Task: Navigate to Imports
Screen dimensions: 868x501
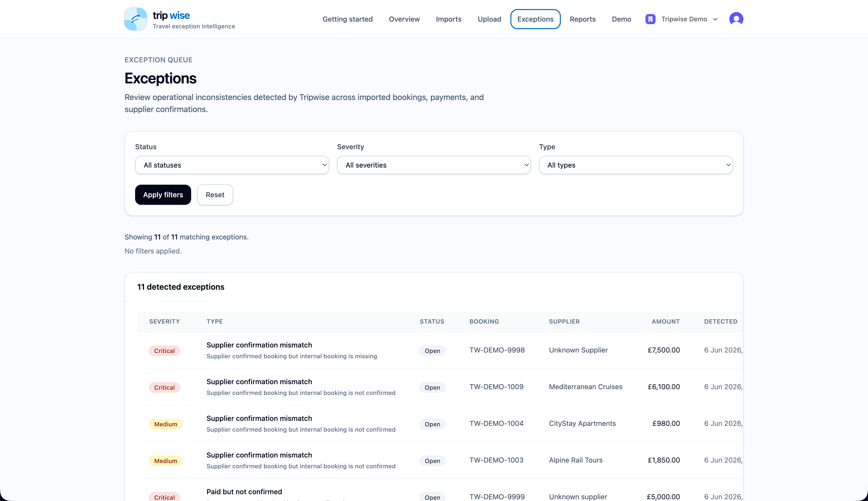Action: coord(449,19)
